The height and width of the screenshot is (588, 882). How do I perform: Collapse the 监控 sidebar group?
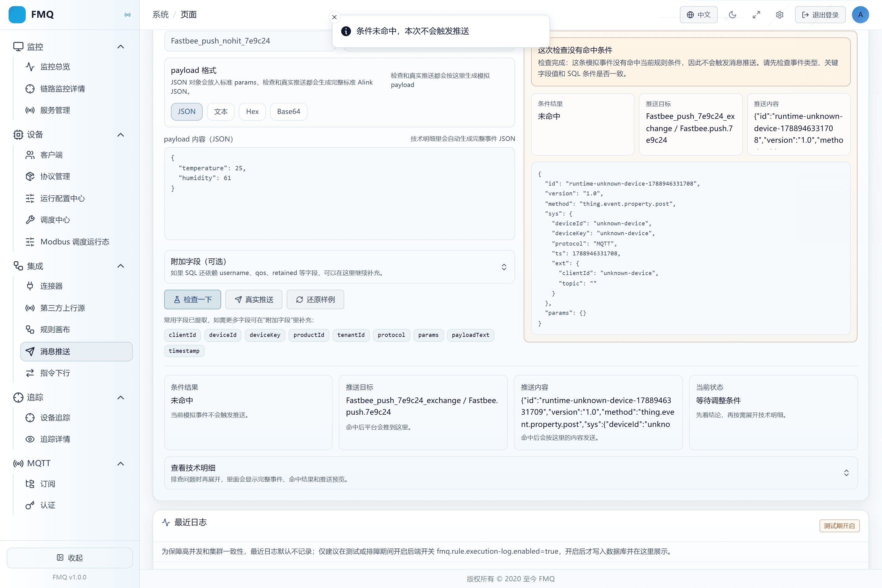[x=121, y=47]
